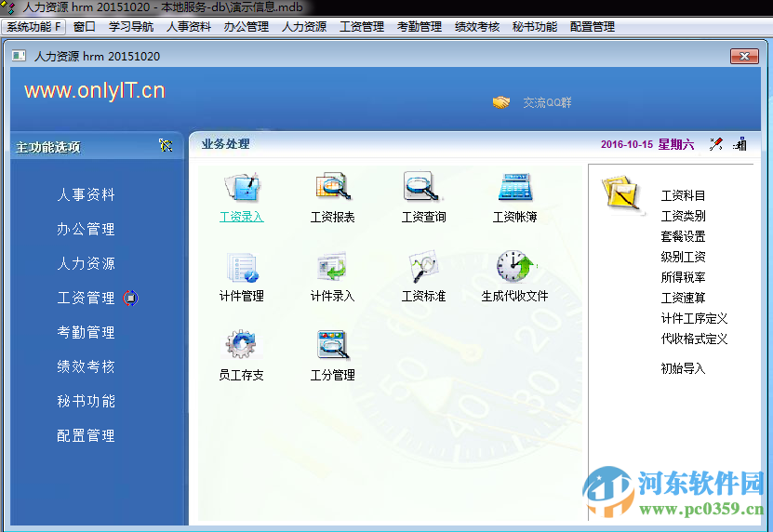The image size is (773, 532).
Task: Open the 工资查询 magnifier icon
Action: (x=421, y=186)
